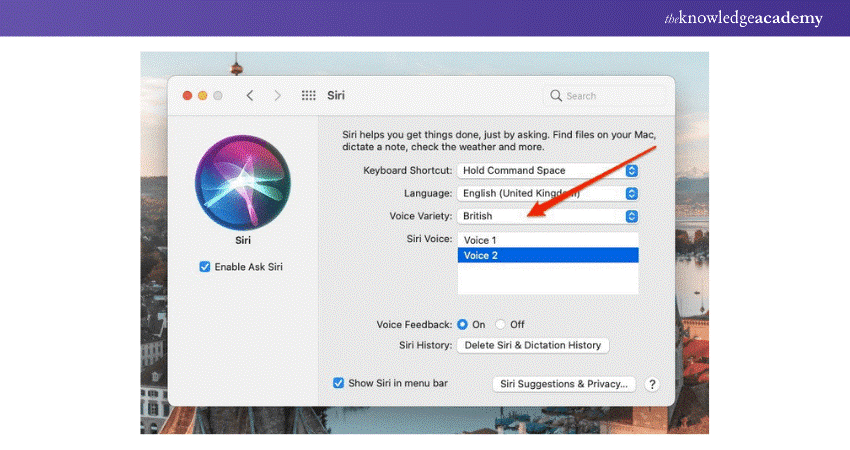Click the Search field
The image size is (850, 450).
(605, 96)
